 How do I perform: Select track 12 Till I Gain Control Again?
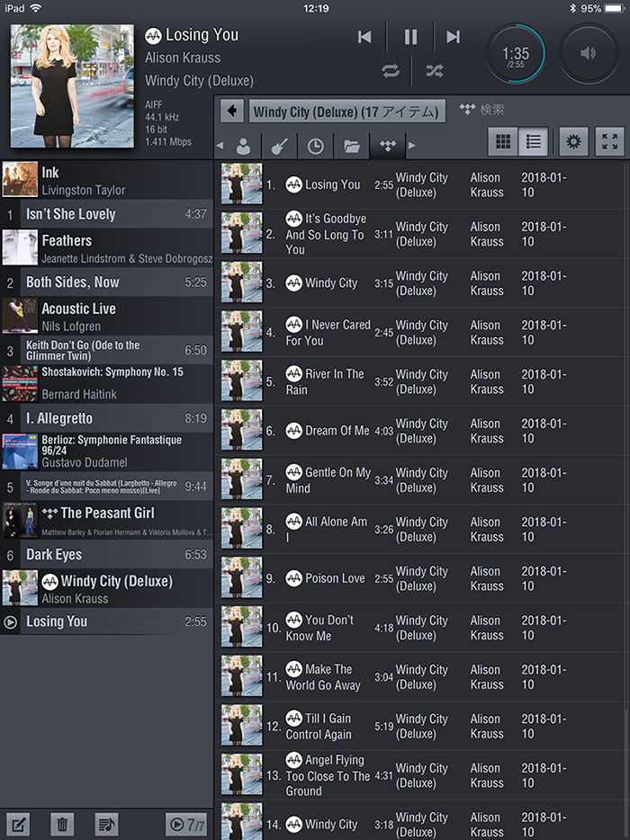(x=419, y=727)
